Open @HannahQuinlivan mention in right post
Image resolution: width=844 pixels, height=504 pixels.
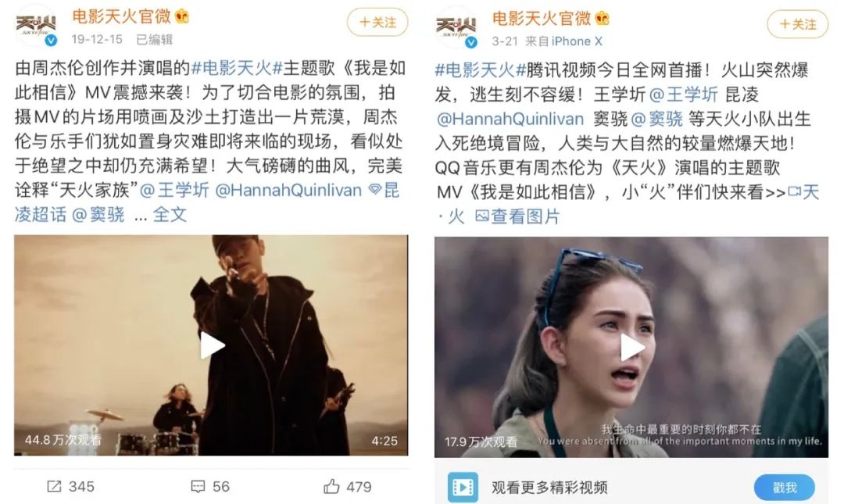[510, 119]
